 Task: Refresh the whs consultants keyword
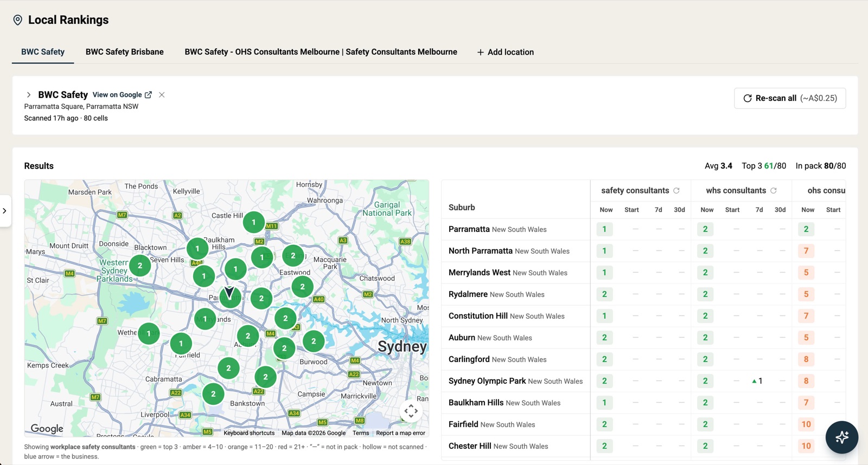click(774, 191)
